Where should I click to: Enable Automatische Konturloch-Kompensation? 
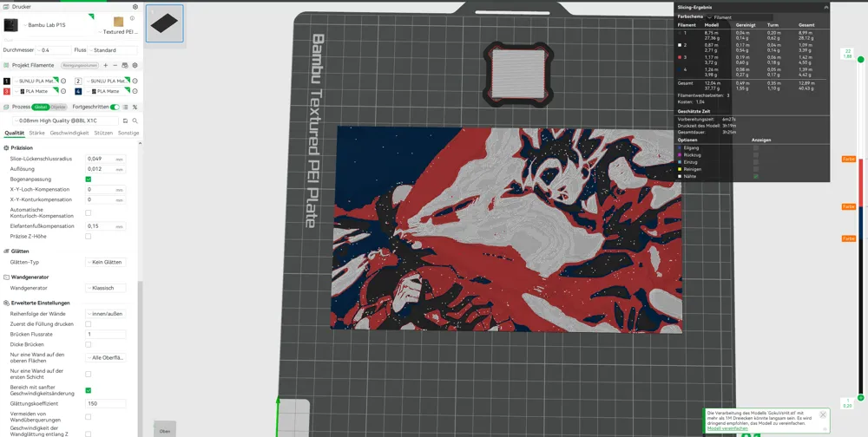point(88,212)
